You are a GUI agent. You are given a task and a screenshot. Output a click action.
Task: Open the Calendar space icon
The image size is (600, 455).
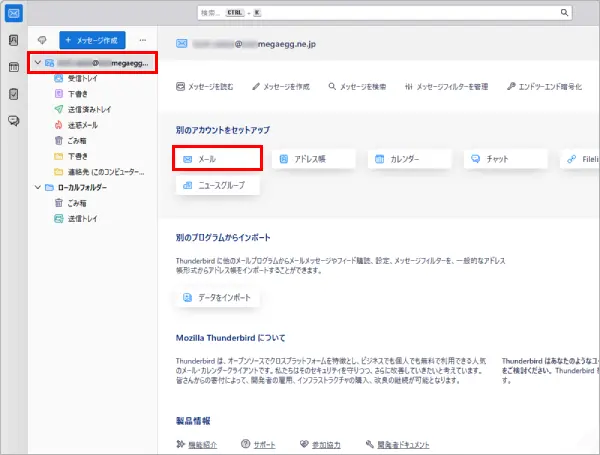tap(14, 67)
